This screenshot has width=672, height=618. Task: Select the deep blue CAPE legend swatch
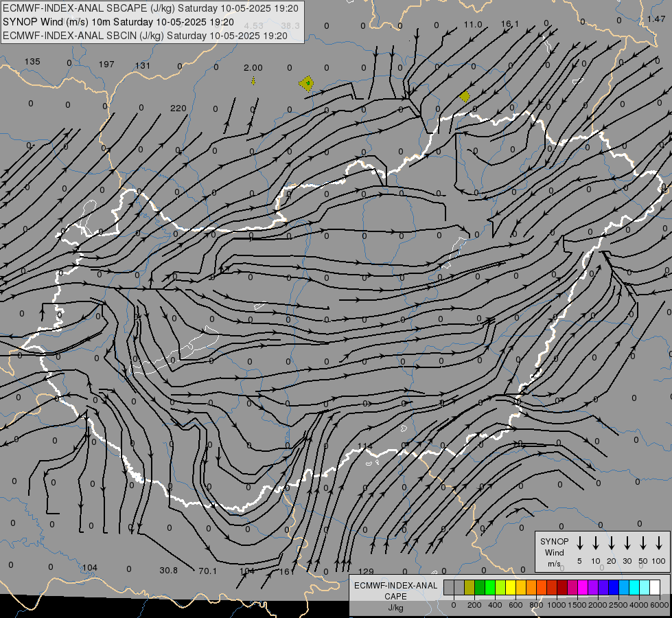point(613,587)
